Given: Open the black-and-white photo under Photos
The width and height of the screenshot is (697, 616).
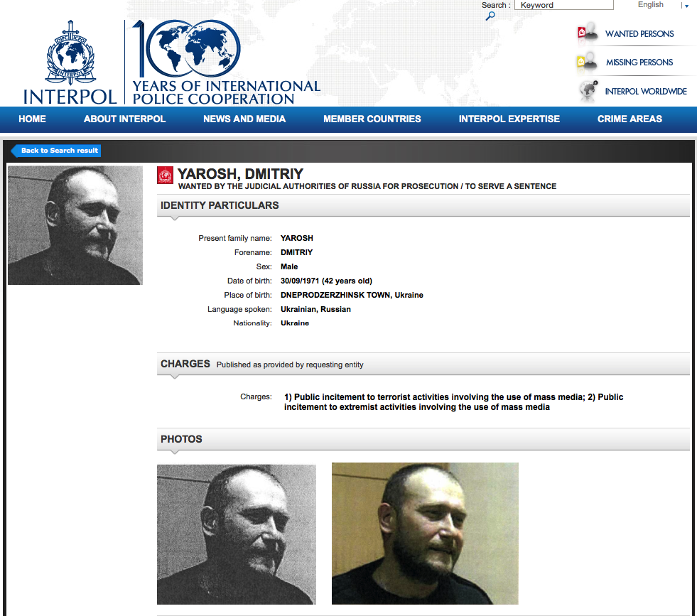Looking at the screenshot, I should (x=237, y=534).
